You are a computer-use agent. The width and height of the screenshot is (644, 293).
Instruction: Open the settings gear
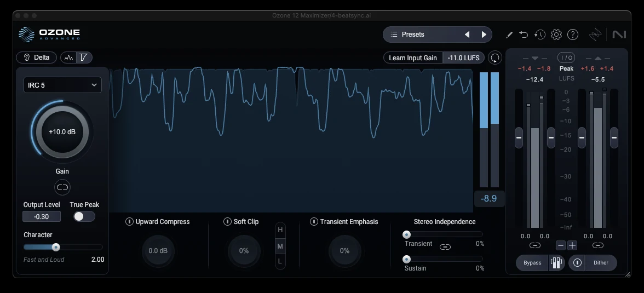[x=556, y=35]
